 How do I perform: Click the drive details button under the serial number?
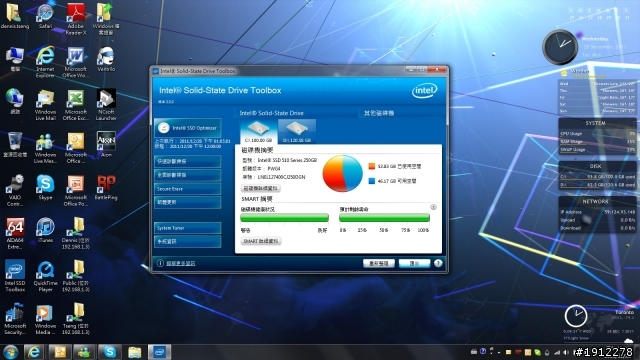click(261, 189)
